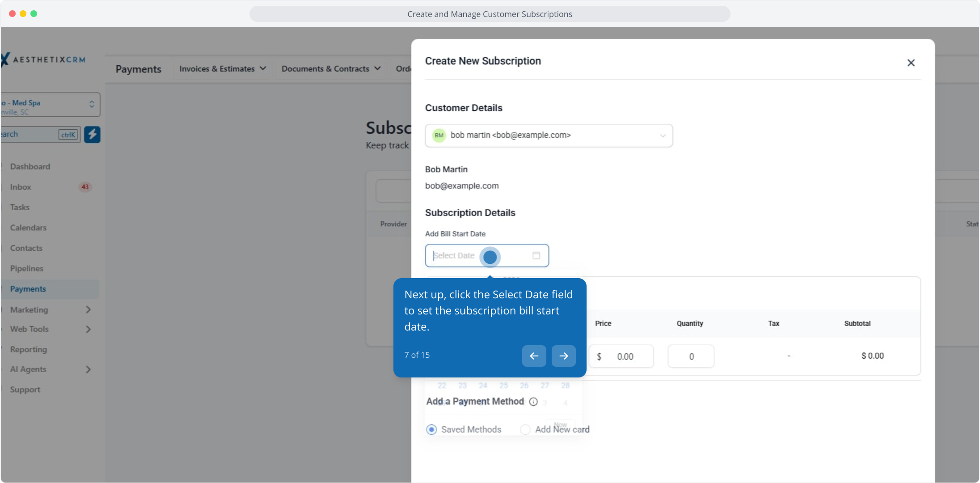Click the Price amount input field

(x=625, y=356)
